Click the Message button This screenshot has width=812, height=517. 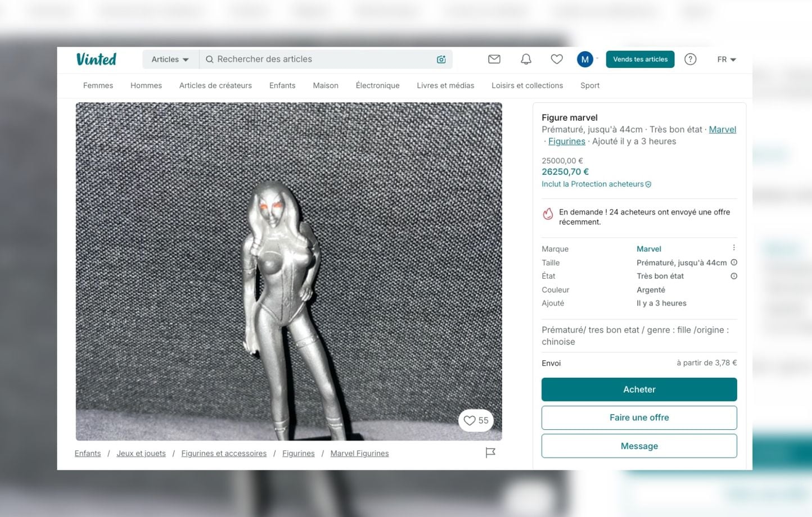(639, 446)
